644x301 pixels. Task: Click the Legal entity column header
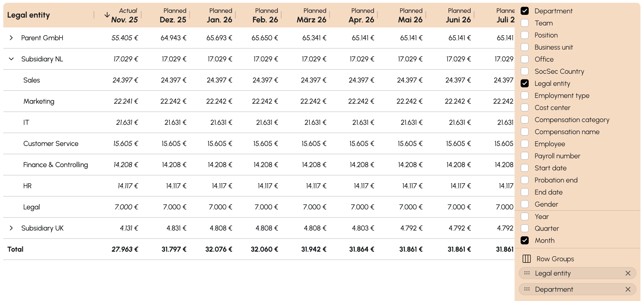(28, 15)
